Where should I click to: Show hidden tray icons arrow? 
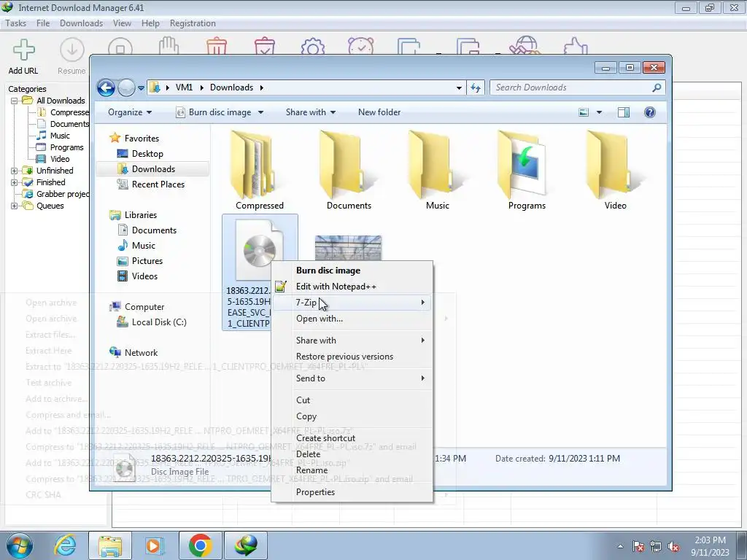(620, 547)
